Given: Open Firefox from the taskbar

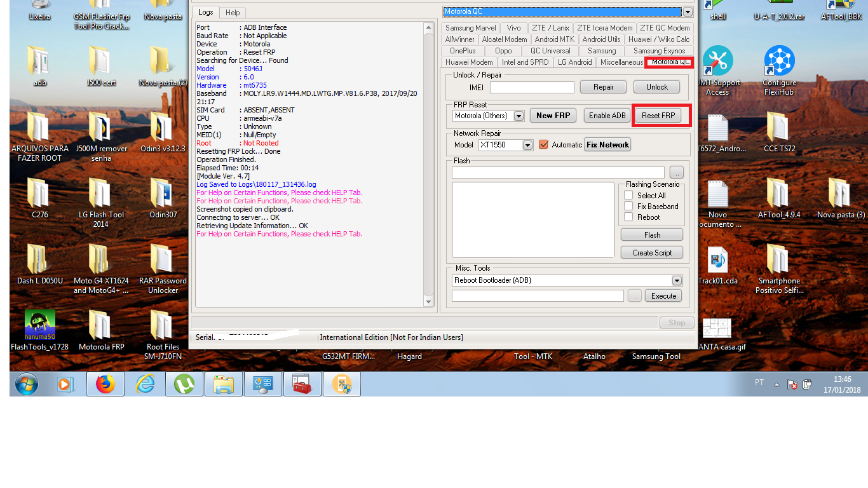Looking at the screenshot, I should pyautogui.click(x=105, y=384).
